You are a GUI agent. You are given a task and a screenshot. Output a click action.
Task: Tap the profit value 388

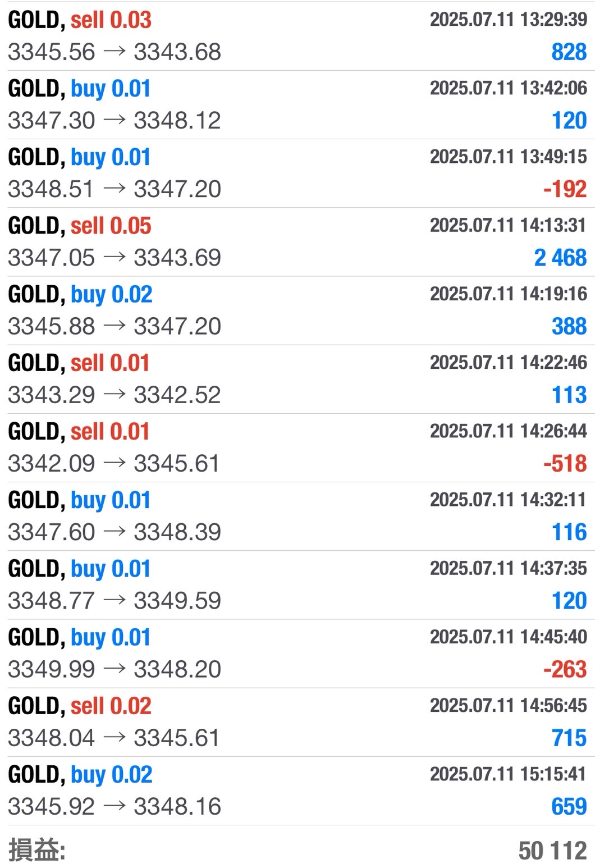point(569,326)
